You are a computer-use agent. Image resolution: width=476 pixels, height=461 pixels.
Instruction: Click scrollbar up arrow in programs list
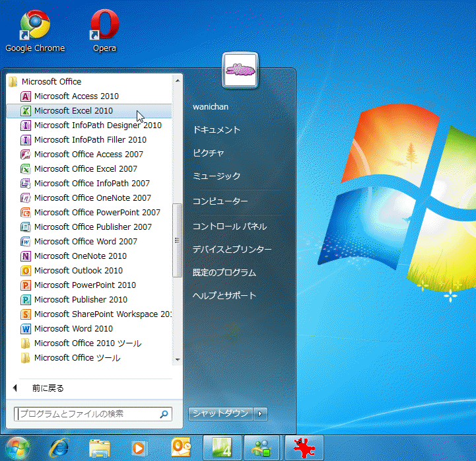pyautogui.click(x=178, y=81)
